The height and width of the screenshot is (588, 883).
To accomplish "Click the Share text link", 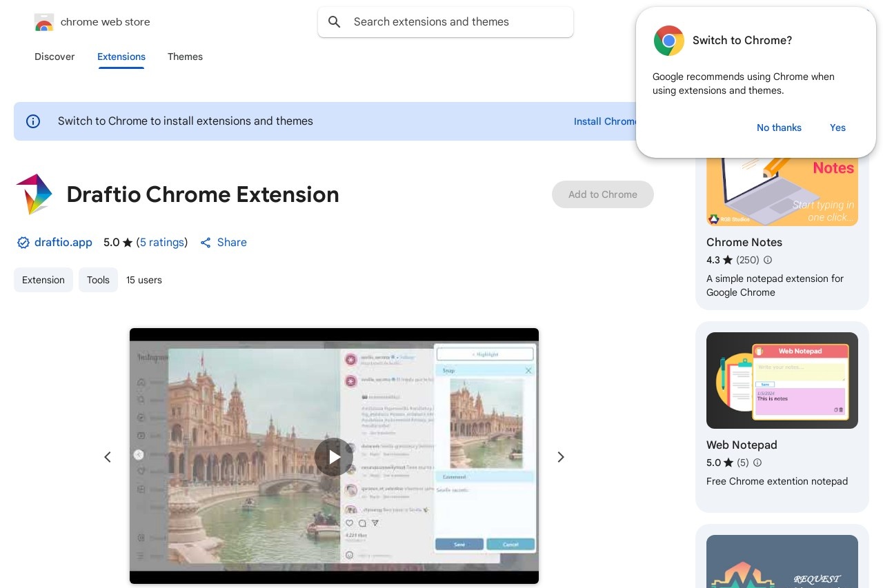I will coord(232,243).
